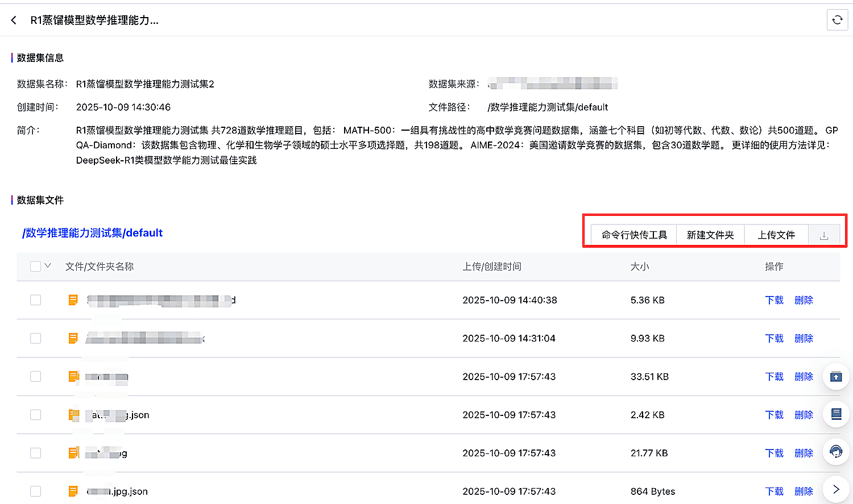Download the 33.51 KB file
Image resolution: width=853 pixels, height=504 pixels.
(x=774, y=377)
